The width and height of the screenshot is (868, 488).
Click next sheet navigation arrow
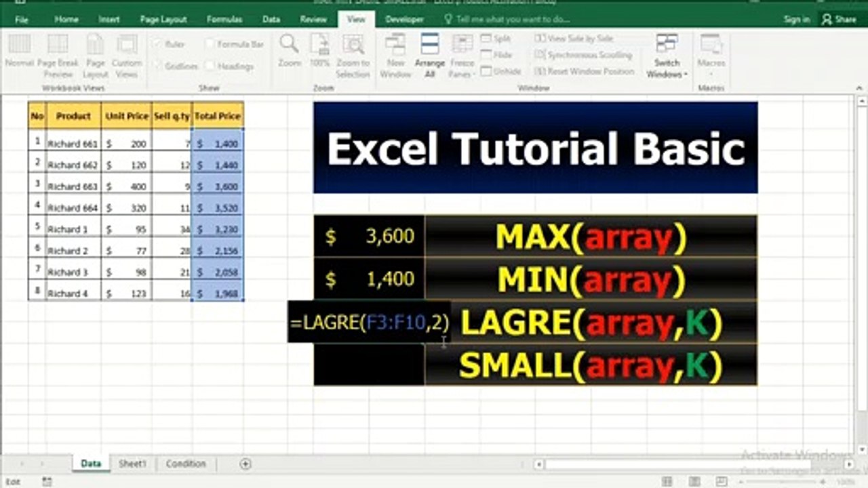coord(42,464)
